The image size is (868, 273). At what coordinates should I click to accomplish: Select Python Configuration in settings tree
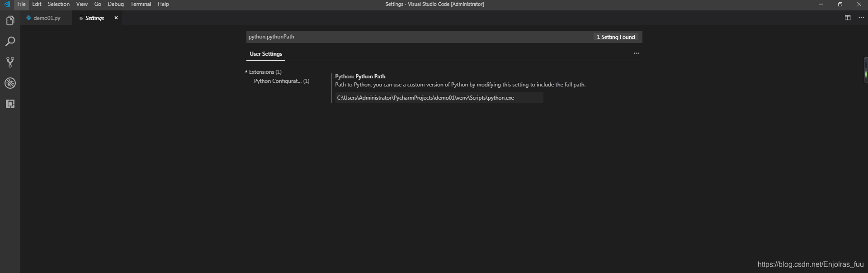(282, 81)
